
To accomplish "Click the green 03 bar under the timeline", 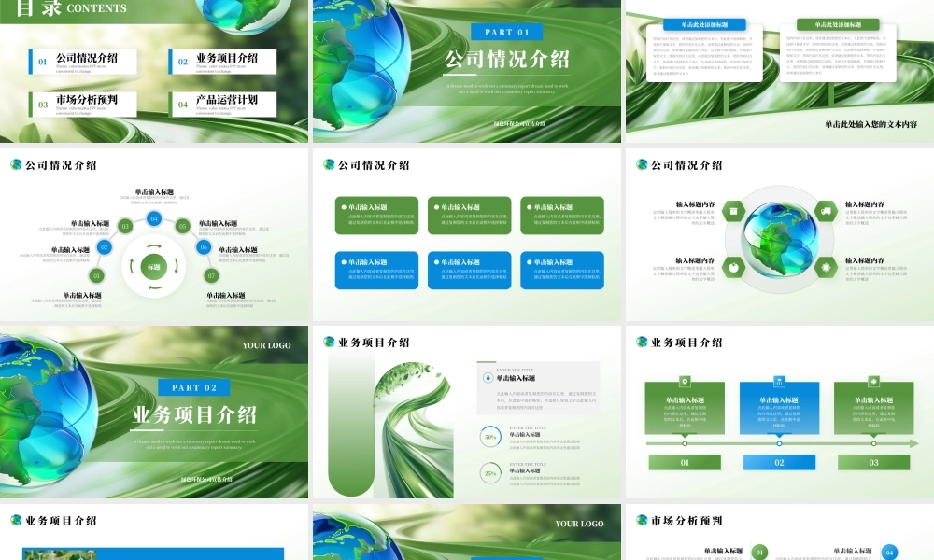I will click(x=873, y=462).
